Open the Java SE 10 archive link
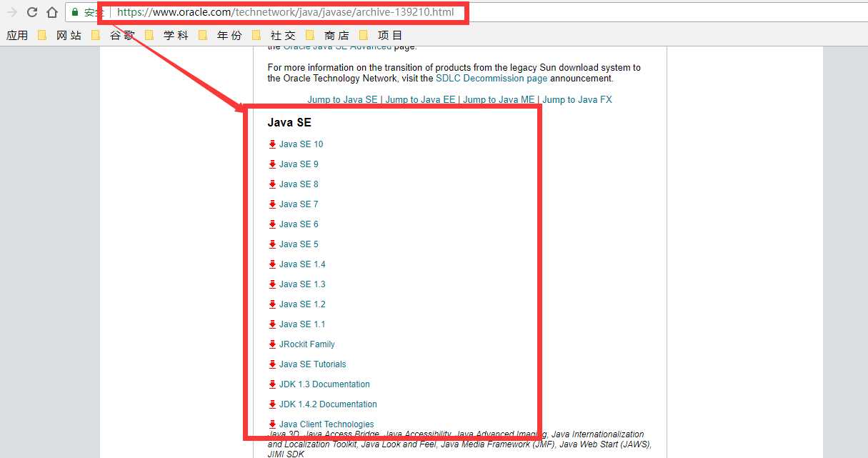This screenshot has width=868, height=458. (x=301, y=144)
